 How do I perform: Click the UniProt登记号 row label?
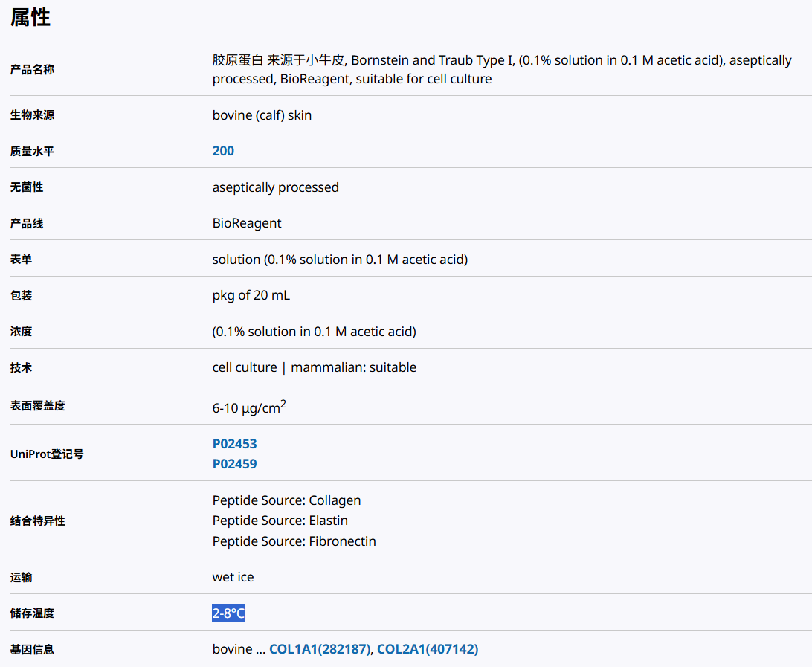tap(47, 454)
